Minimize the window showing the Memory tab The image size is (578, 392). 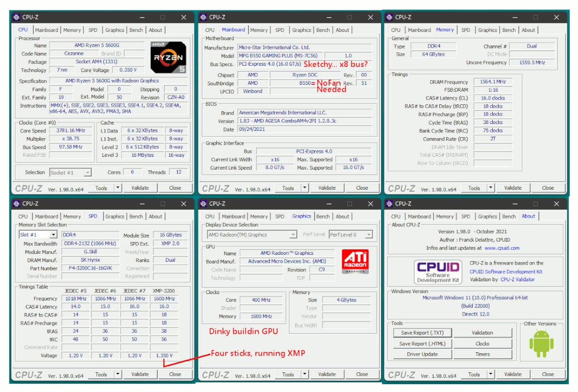(515, 17)
